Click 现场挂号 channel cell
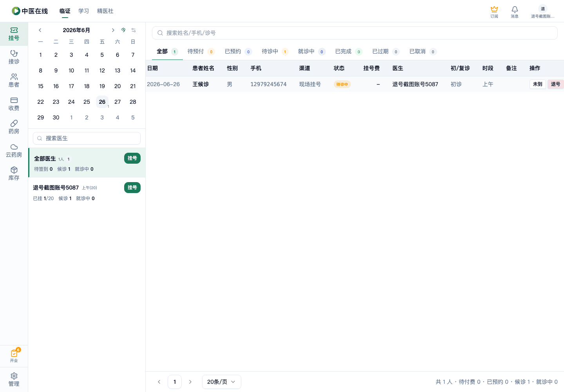 (310, 84)
